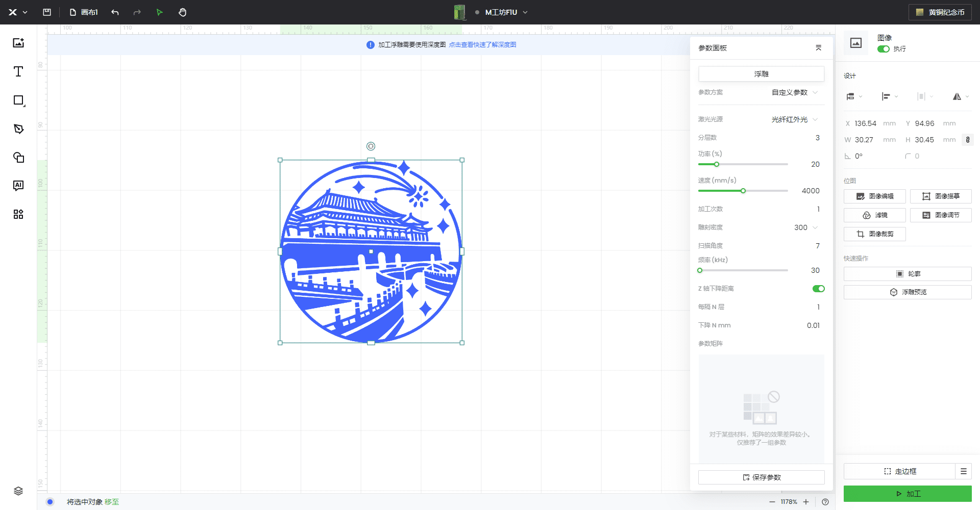This screenshot has width=980, height=510.
Task: Click the 轮廓 outline button
Action: [x=908, y=274]
